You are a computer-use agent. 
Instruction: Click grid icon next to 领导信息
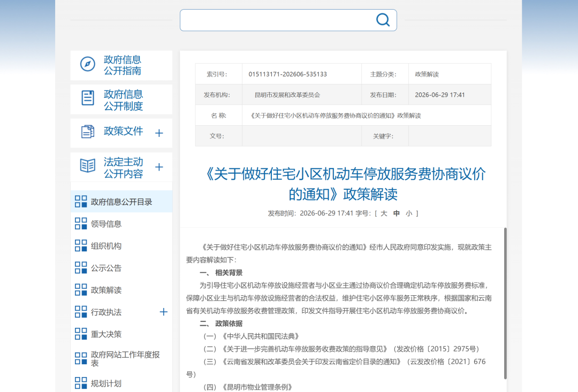point(81,224)
